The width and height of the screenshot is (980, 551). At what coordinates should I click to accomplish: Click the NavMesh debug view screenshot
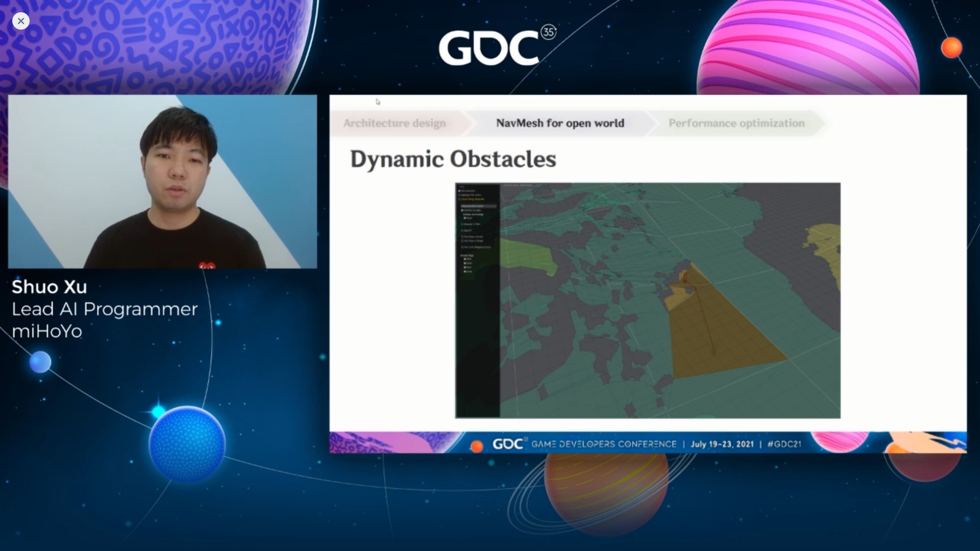pyautogui.click(x=648, y=300)
